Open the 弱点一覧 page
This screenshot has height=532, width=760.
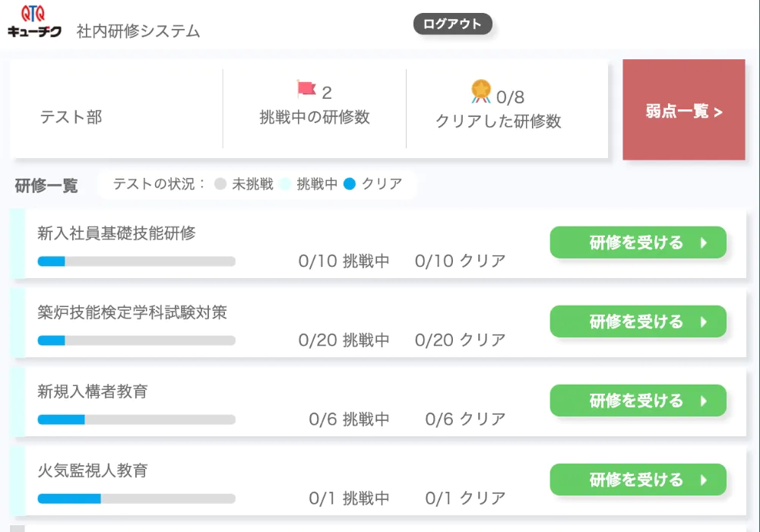click(683, 110)
